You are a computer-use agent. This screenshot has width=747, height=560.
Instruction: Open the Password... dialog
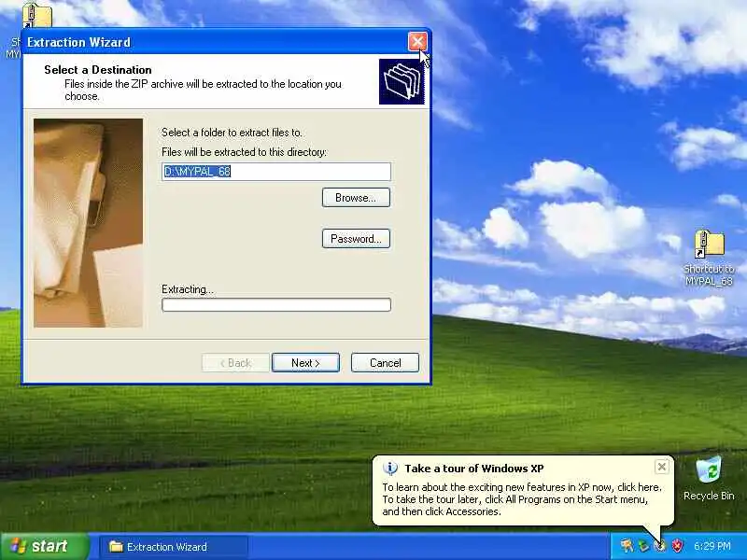(356, 239)
